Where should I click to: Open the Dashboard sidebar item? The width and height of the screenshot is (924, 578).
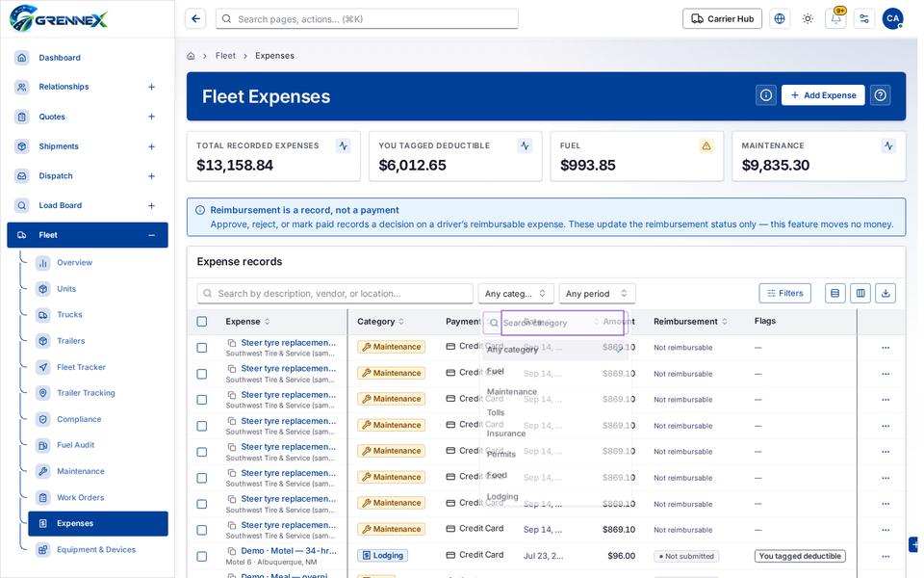[60, 58]
